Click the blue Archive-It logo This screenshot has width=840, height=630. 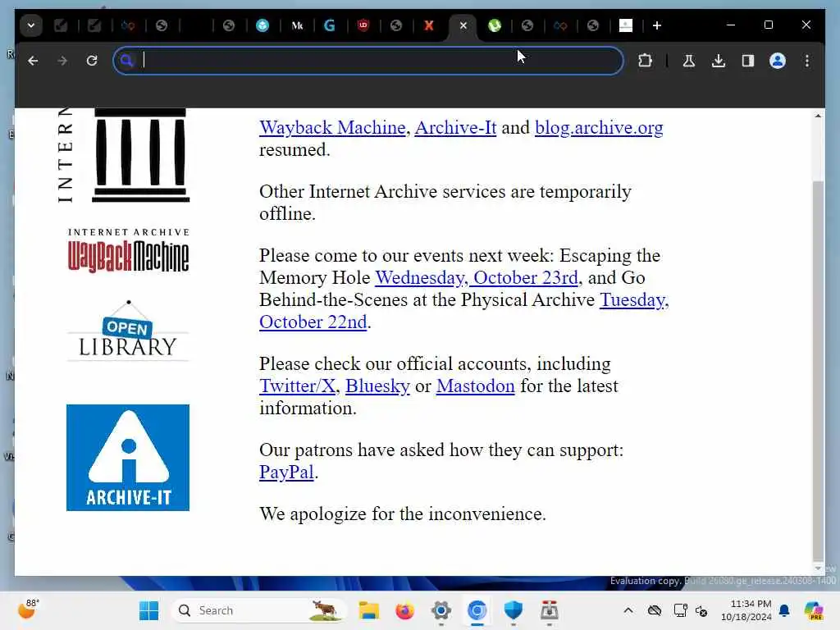(x=128, y=458)
